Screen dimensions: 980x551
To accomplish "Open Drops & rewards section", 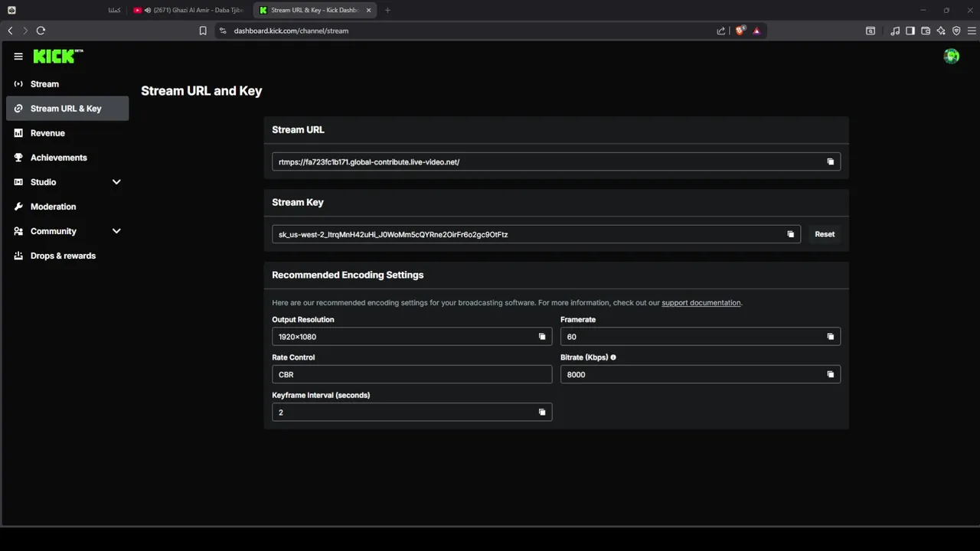I will click(x=63, y=256).
